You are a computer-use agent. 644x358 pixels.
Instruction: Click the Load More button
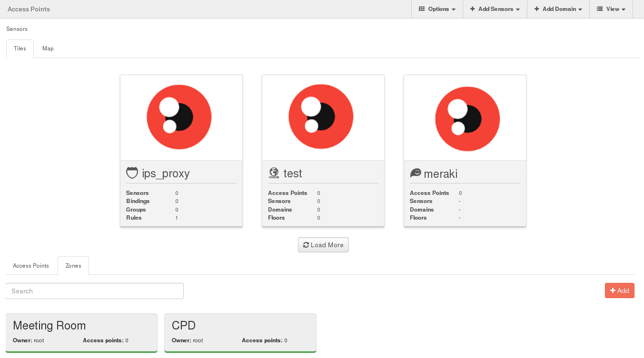[x=323, y=245]
